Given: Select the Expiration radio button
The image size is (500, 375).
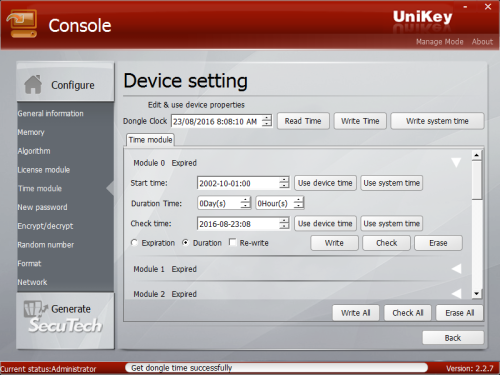Looking at the screenshot, I should tap(134, 243).
